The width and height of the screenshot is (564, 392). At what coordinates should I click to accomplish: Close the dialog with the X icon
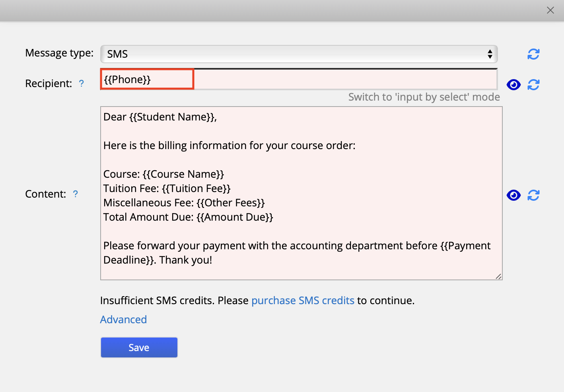pyautogui.click(x=550, y=10)
